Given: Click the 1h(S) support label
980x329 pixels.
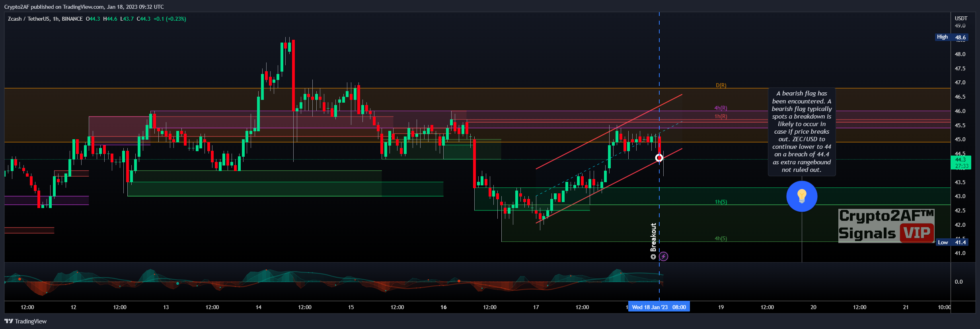Looking at the screenshot, I should pyautogui.click(x=721, y=202).
